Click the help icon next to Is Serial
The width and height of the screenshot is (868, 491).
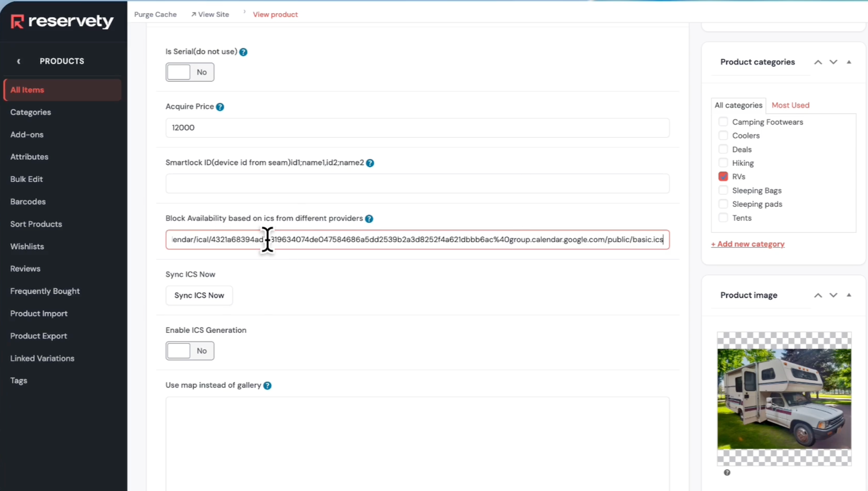click(243, 52)
